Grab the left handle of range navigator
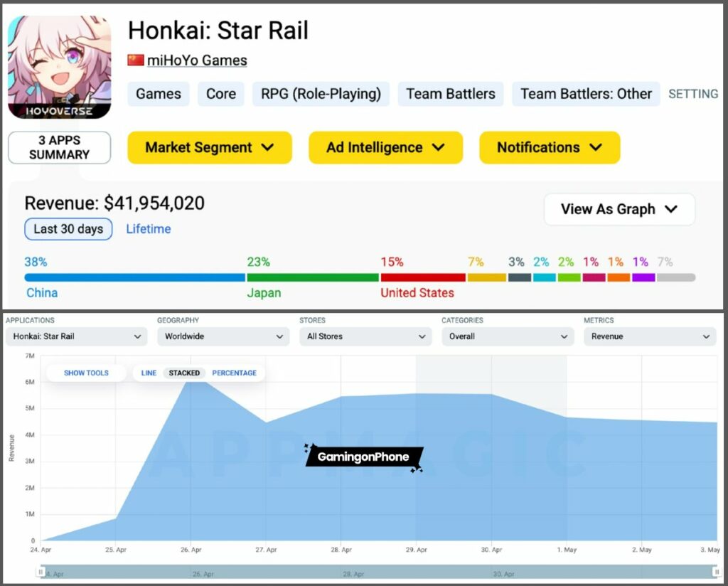This screenshot has height=586, width=728. pos(41,572)
